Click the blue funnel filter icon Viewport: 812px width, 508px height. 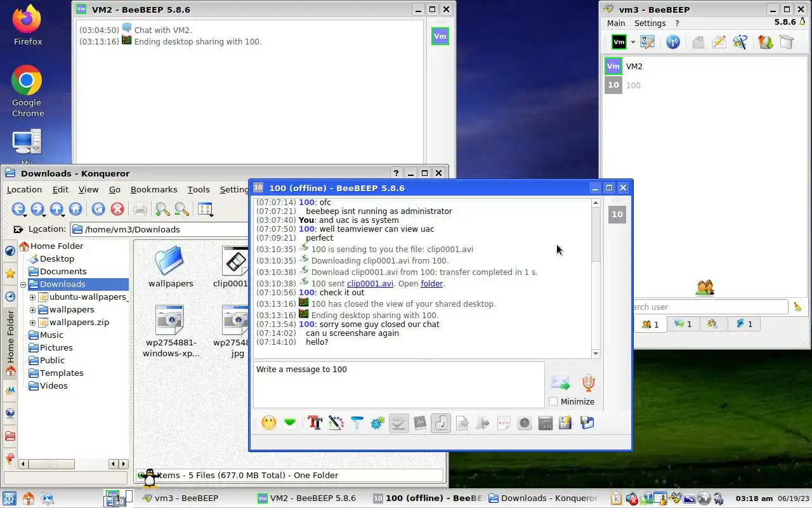pyautogui.click(x=357, y=423)
